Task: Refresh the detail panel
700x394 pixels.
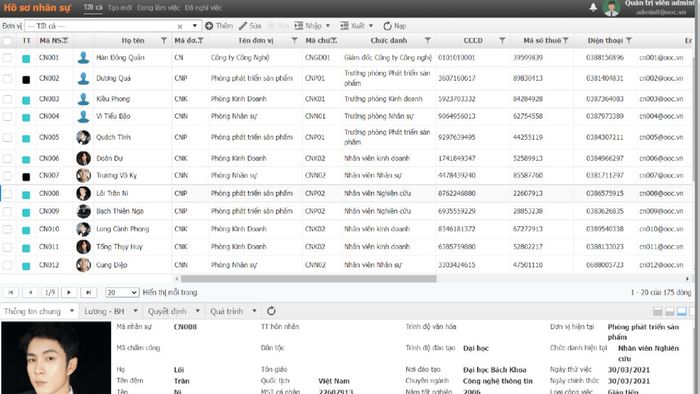Action: 271,311
